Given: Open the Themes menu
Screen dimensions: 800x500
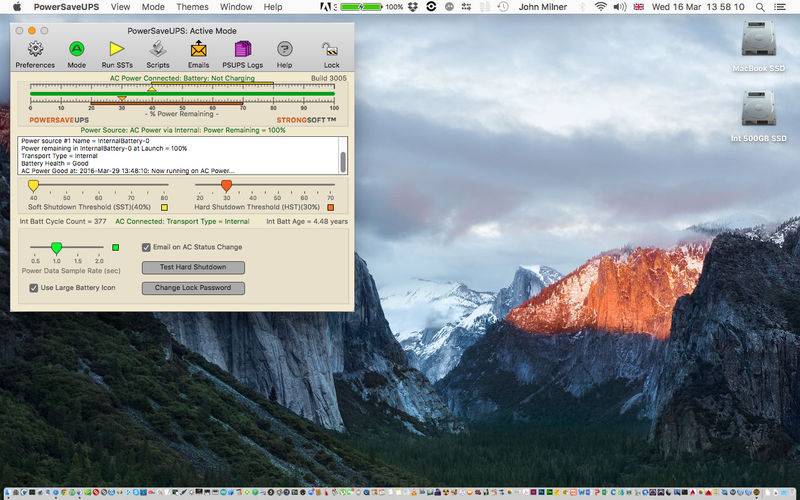Looking at the screenshot, I should 192,7.
